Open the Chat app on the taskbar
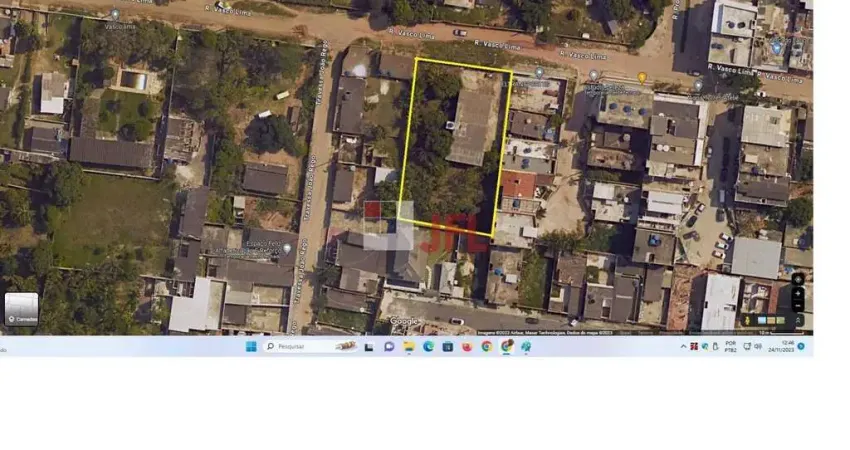The width and height of the screenshot is (850, 450). tap(389, 346)
